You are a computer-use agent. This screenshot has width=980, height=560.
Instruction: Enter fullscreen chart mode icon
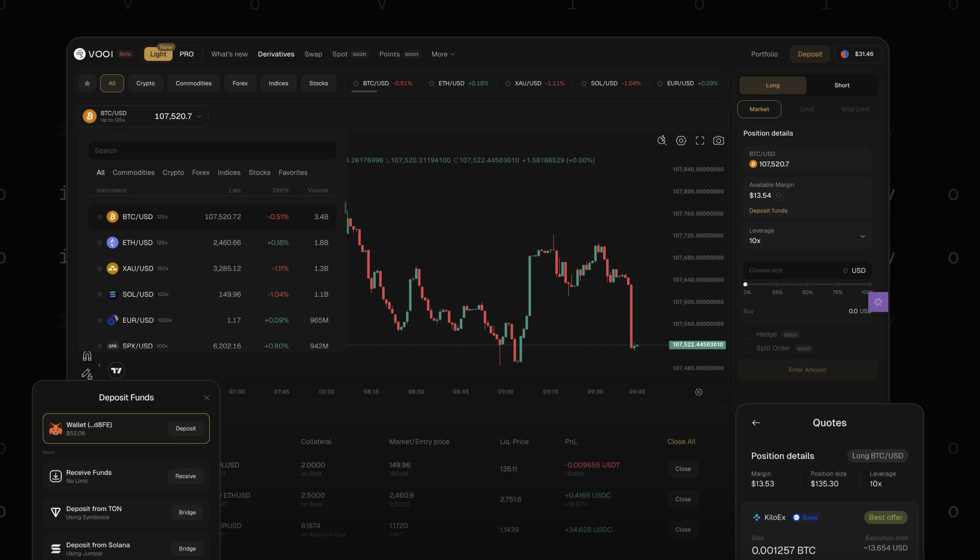click(700, 141)
